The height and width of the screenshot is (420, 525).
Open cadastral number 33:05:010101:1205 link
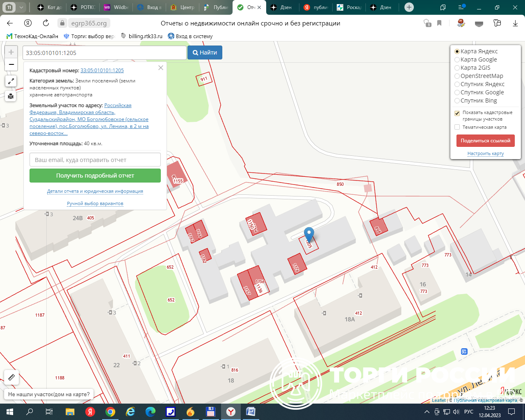click(102, 71)
